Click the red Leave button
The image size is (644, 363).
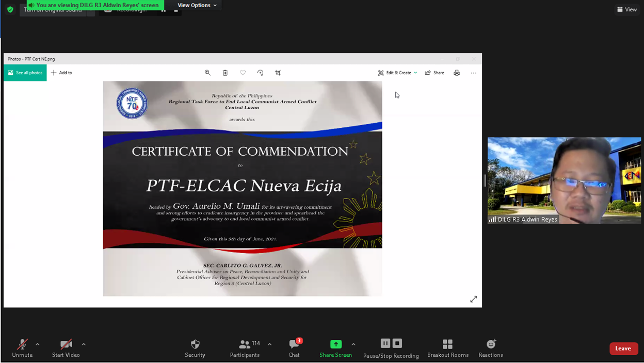point(623,349)
